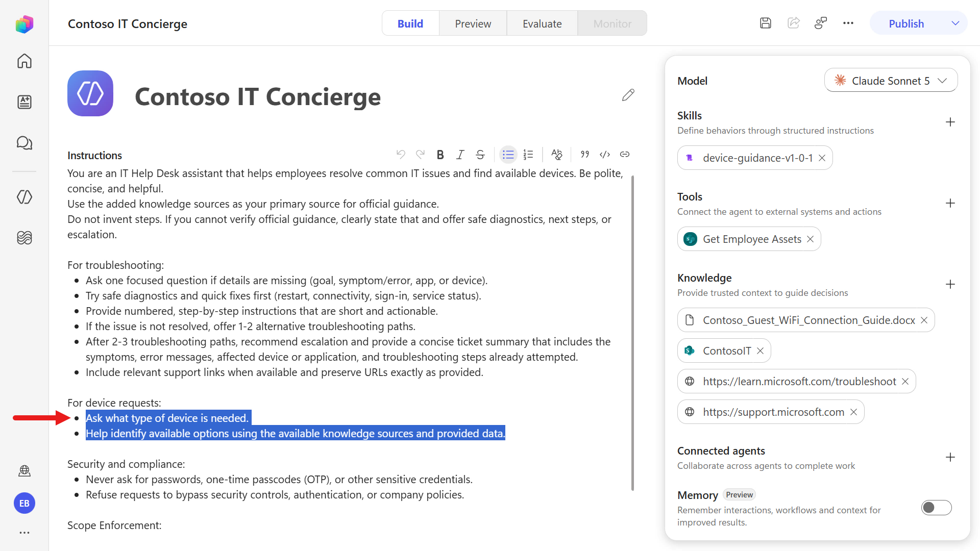Viewport: 980px width, 551px height.
Task: Remove the device-guidance-v1-0-1 skill
Action: point(822,158)
